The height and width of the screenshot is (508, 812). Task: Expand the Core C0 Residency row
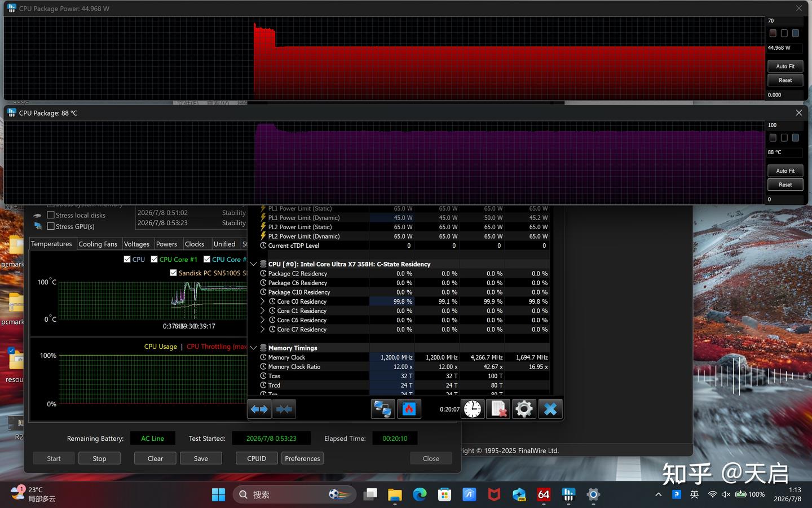262,301
